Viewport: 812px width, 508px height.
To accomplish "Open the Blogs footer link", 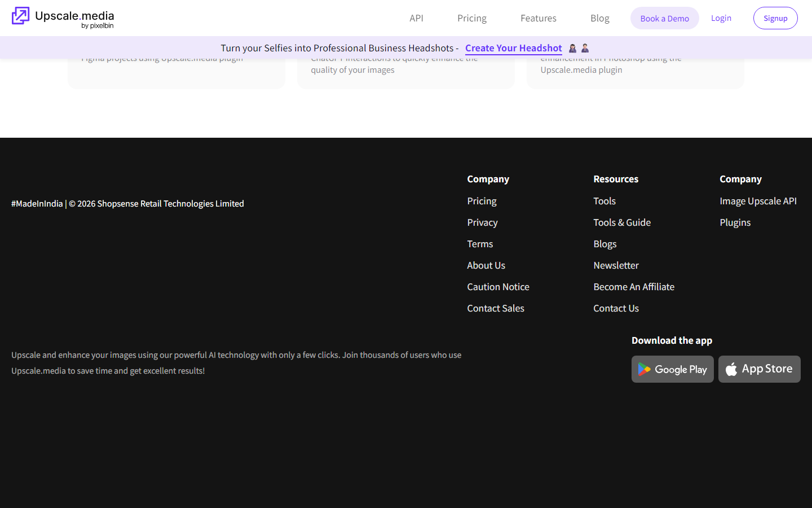I will pos(605,244).
